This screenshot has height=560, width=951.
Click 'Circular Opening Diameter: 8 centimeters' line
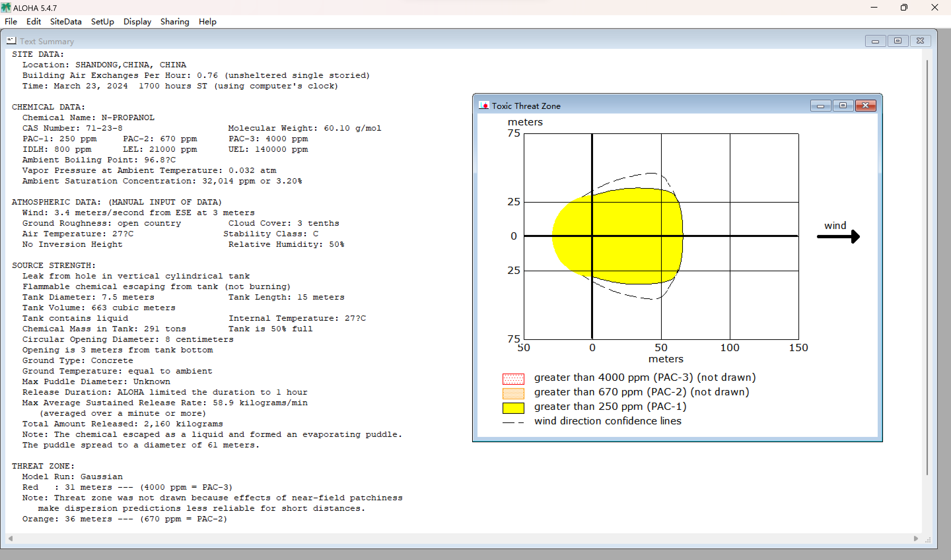pos(128,340)
